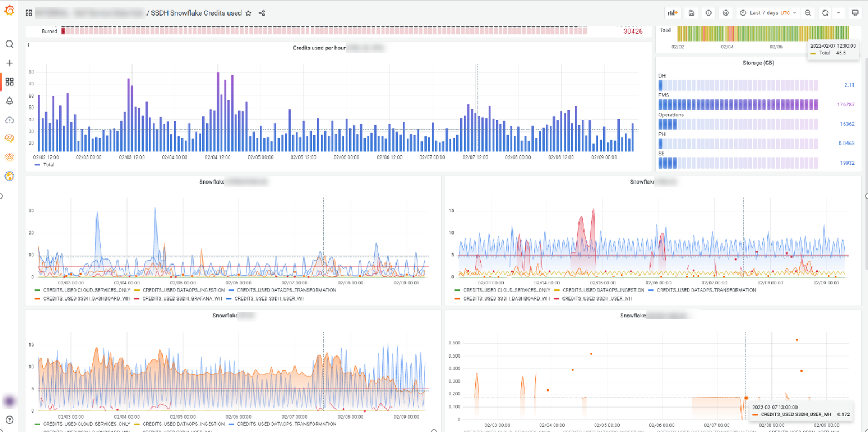
Task: Cycle view mode with the monitor icon
Action: click(x=855, y=13)
